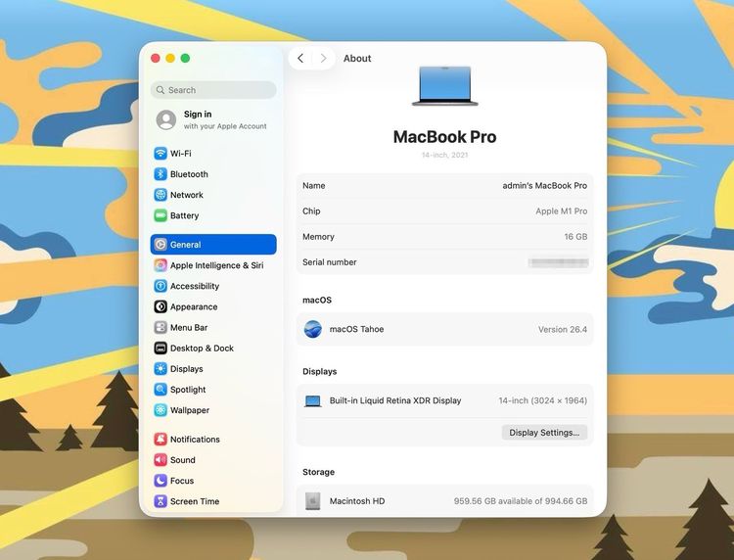
Task: Click the blurred serial number value
Action: click(558, 262)
